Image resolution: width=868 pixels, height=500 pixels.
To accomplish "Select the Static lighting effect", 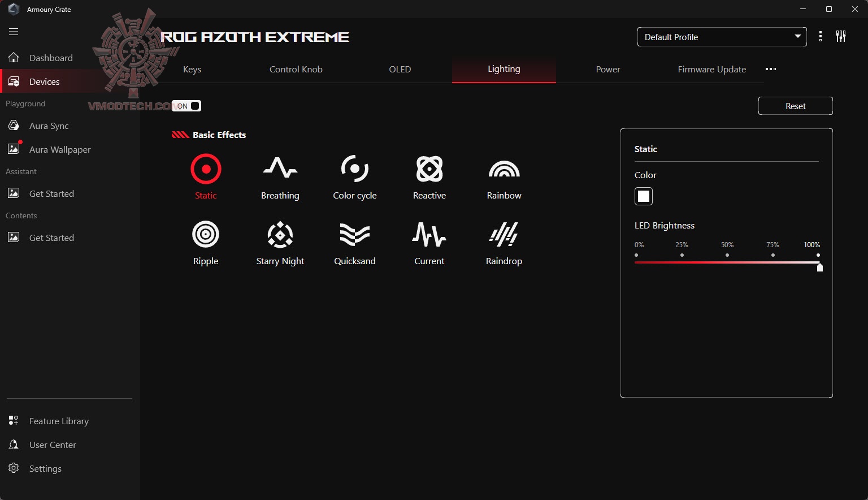I will point(206,177).
